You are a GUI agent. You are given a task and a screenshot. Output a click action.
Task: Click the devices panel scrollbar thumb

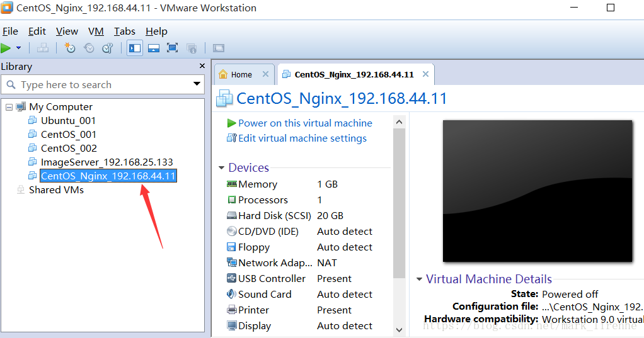point(399,203)
